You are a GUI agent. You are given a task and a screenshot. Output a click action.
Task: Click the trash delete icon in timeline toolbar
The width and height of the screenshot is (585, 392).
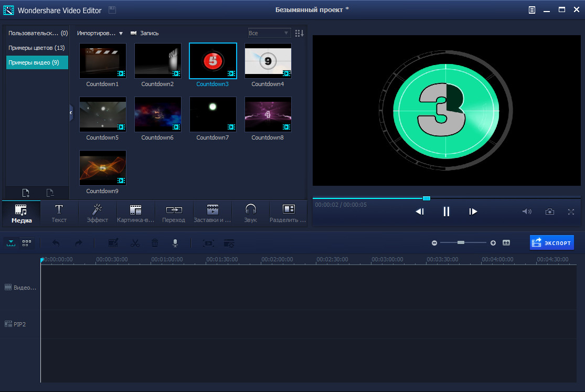[155, 243]
